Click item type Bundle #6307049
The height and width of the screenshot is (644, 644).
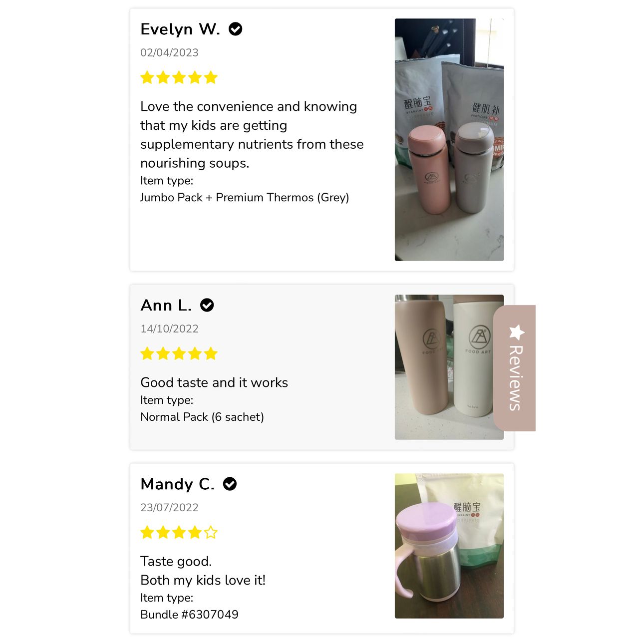(189, 615)
